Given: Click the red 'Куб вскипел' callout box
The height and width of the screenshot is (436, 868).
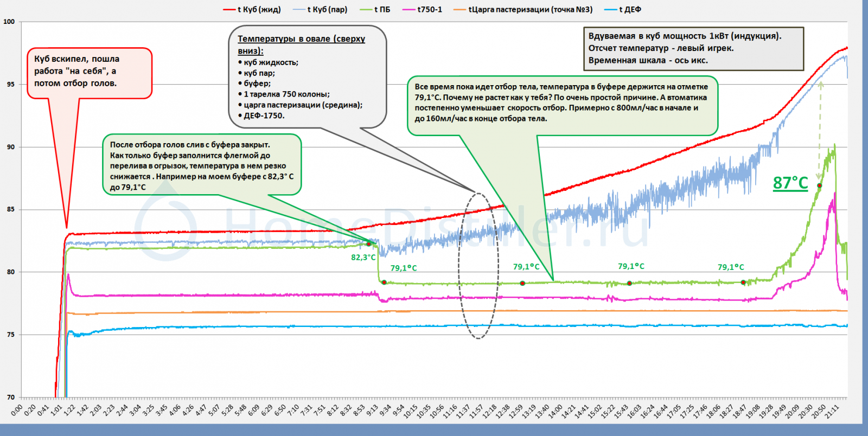Looking at the screenshot, I should (x=90, y=73).
